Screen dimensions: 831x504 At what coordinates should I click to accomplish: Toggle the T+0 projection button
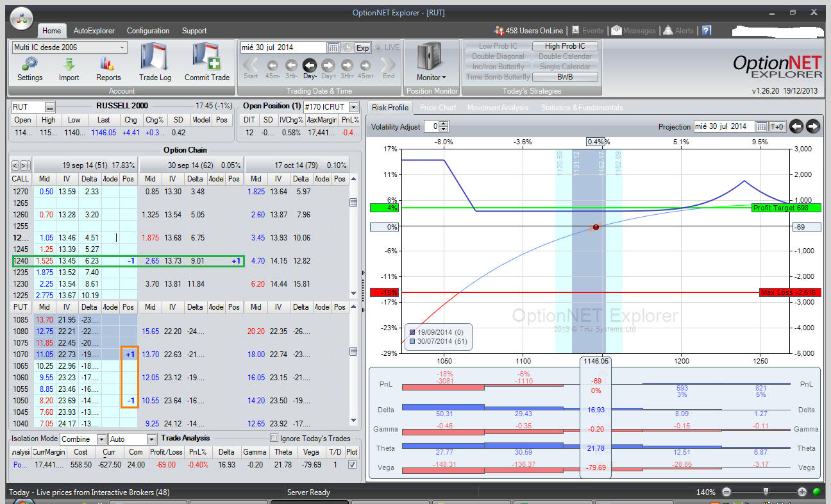point(776,126)
